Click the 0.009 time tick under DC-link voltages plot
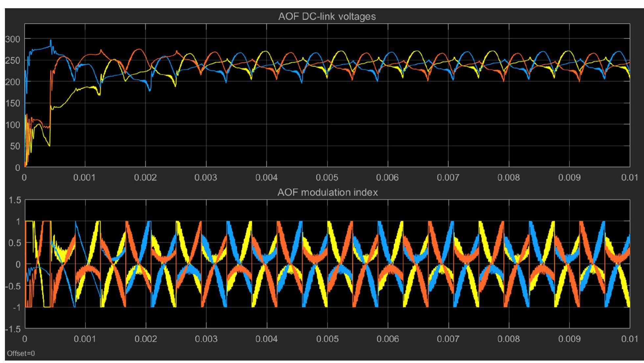 click(x=569, y=178)
